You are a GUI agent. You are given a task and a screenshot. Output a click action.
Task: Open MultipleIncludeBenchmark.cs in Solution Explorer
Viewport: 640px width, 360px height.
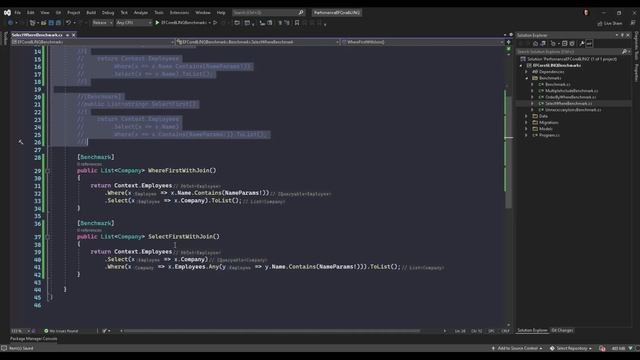(x=571, y=91)
